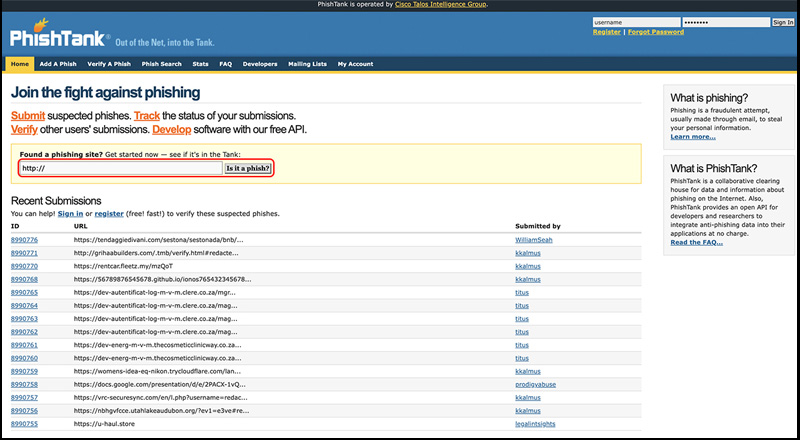Click the Recent Submissions heading
800x440 pixels.
pyautogui.click(x=56, y=201)
